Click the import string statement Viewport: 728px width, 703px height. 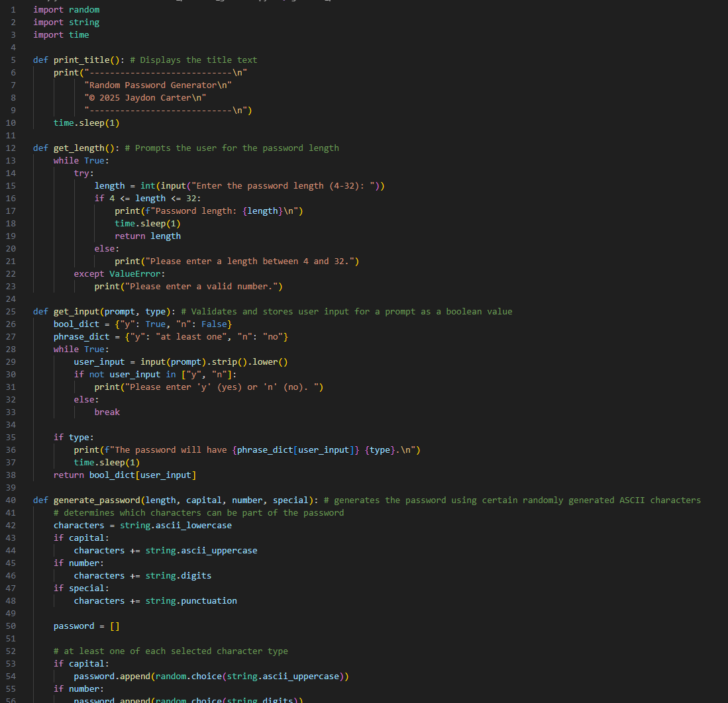click(65, 22)
